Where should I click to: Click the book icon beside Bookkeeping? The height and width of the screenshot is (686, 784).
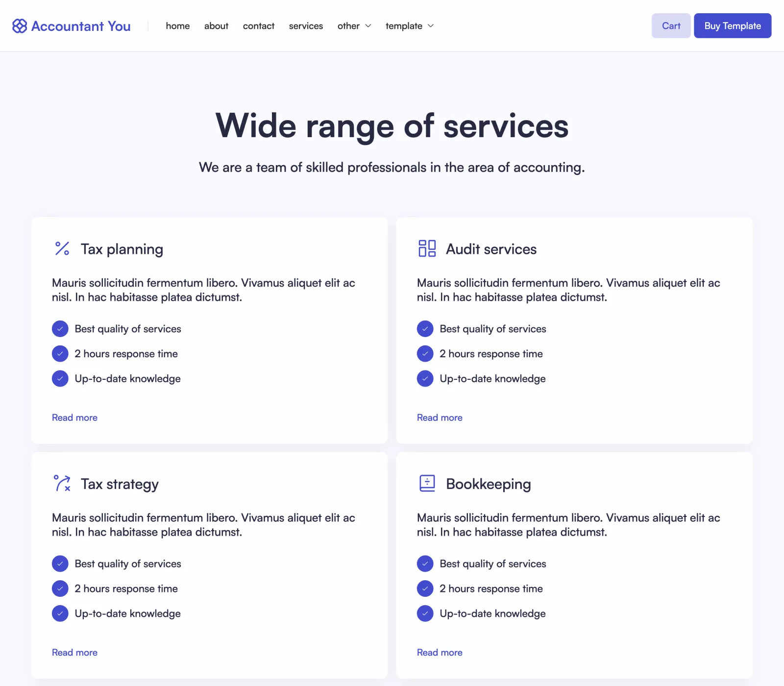pyautogui.click(x=427, y=483)
